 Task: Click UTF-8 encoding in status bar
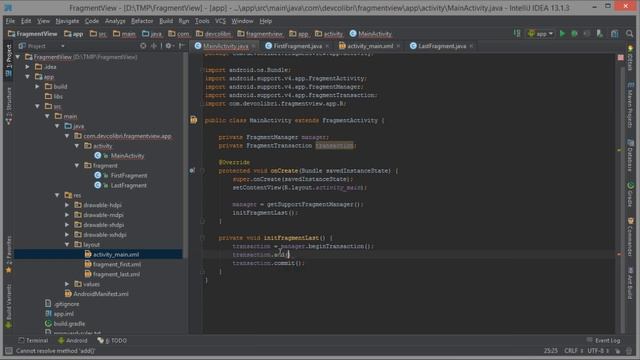click(598, 351)
